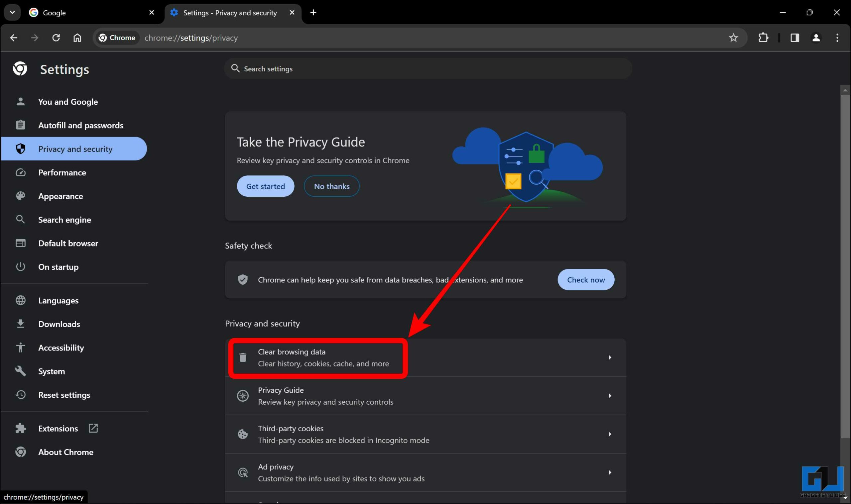This screenshot has width=851, height=504.
Task: Open Accessibility settings
Action: pyautogui.click(x=74, y=348)
